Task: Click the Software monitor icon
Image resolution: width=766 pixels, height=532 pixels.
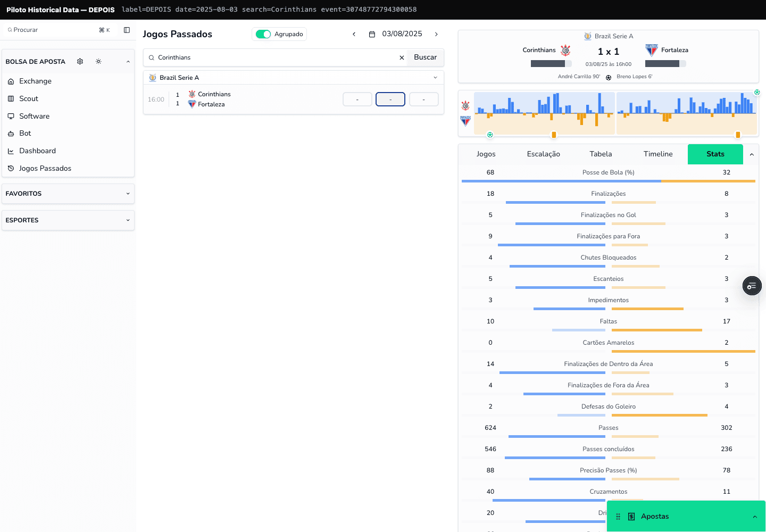Action: pyautogui.click(x=11, y=116)
